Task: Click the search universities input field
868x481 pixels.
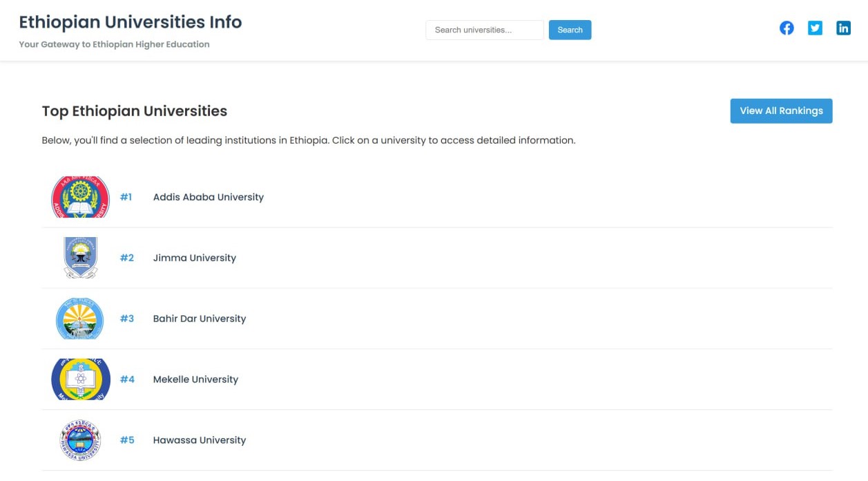Action: click(484, 30)
